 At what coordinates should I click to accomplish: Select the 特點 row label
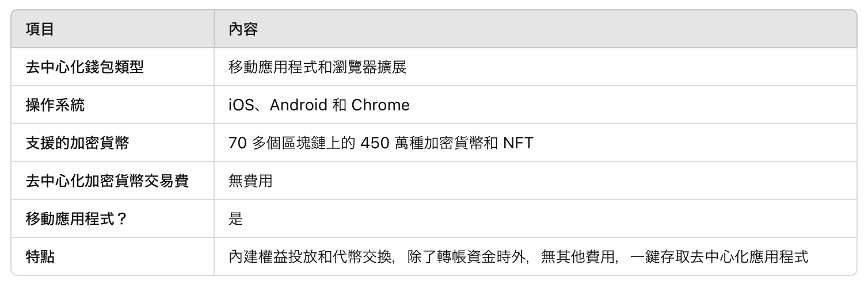40,256
